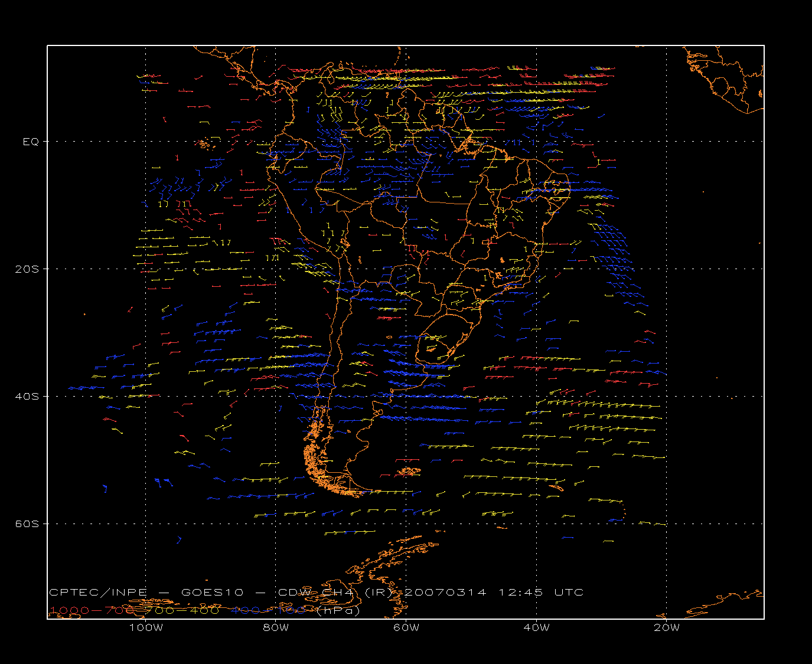Click the 20S latitude label
This screenshot has height=664, width=812.
[27, 269]
